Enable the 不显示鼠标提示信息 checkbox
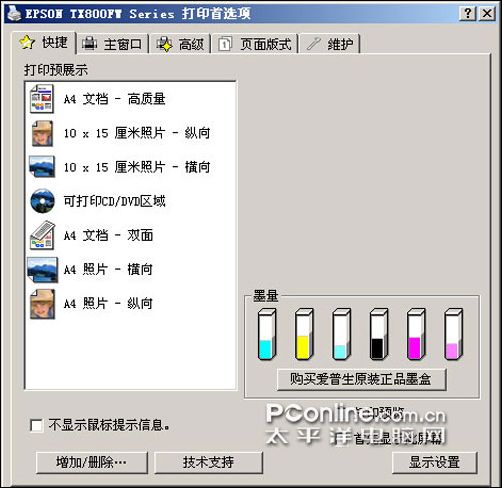 click(x=36, y=426)
